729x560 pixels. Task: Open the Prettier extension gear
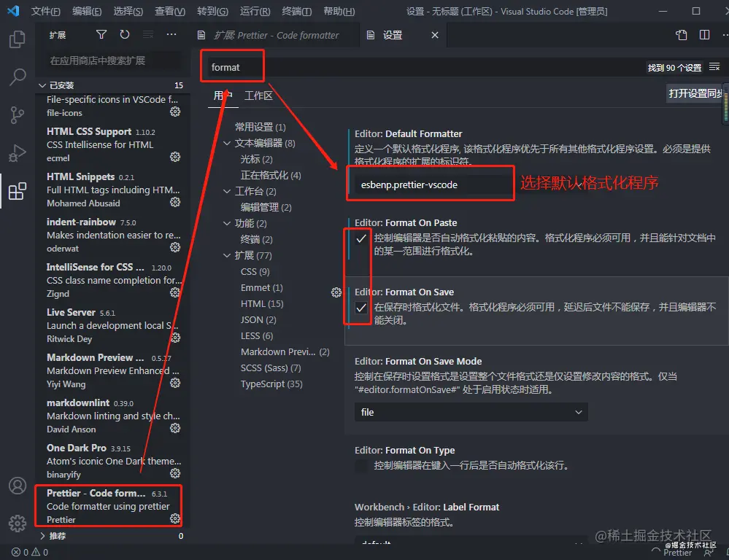pos(175,518)
